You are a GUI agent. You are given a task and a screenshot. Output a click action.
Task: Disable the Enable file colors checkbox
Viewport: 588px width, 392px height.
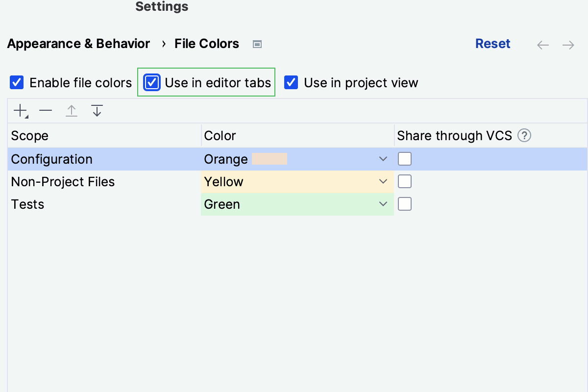coord(16,82)
